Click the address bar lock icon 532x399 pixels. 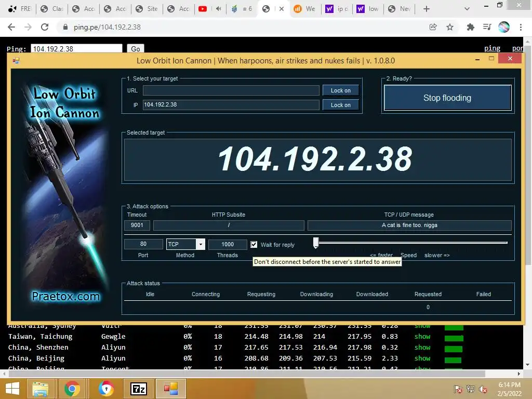(65, 27)
